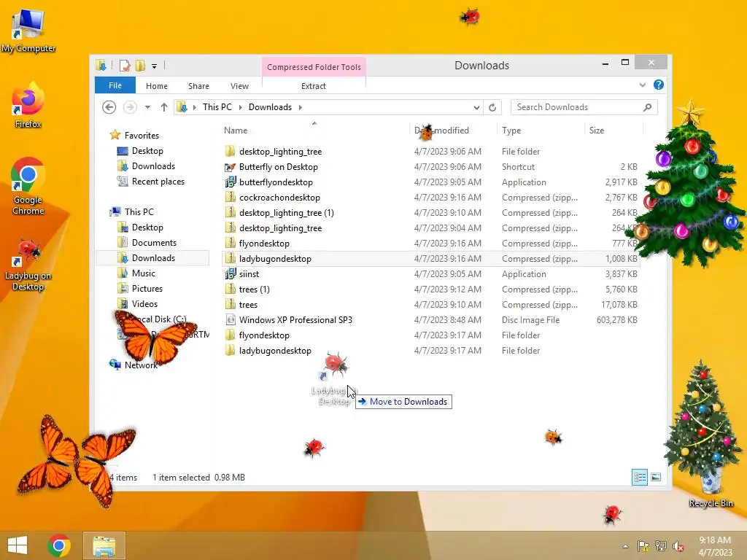Sort by the Name column header
The width and height of the screenshot is (747, 560).
click(x=236, y=131)
